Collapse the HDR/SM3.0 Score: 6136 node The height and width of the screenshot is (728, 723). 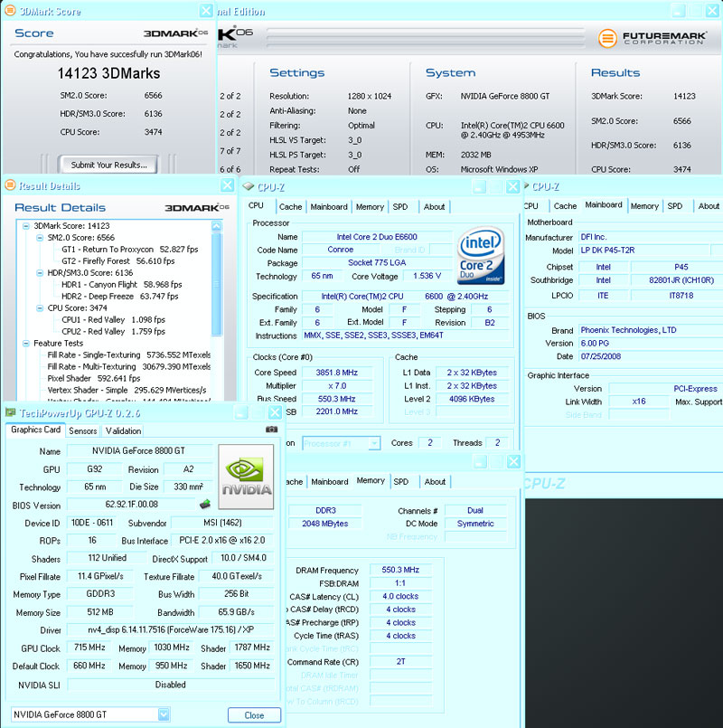[40, 272]
